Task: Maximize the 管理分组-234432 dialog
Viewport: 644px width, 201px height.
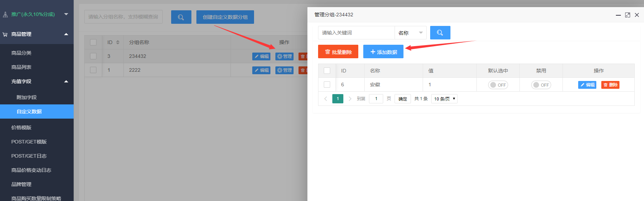Action: (x=628, y=15)
